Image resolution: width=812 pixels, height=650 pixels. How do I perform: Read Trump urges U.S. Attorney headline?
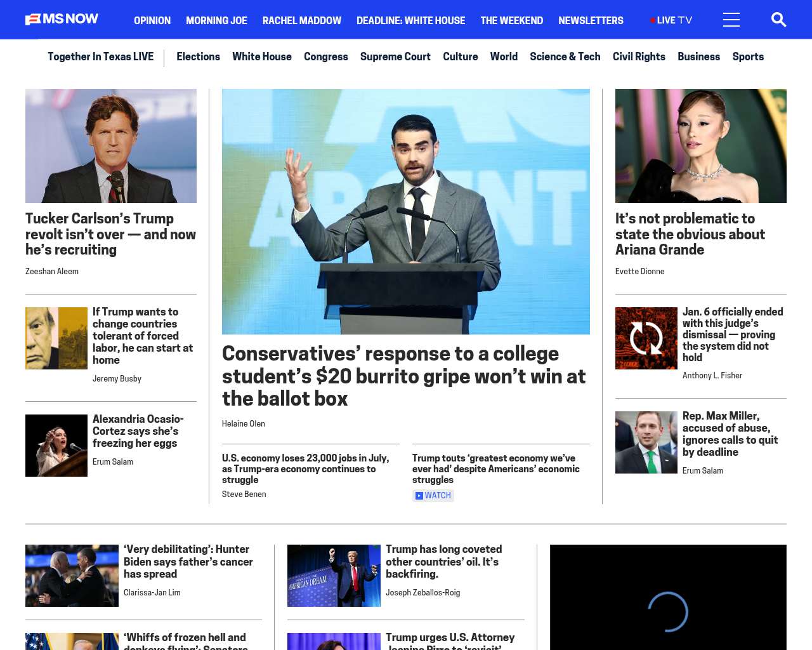click(x=450, y=641)
